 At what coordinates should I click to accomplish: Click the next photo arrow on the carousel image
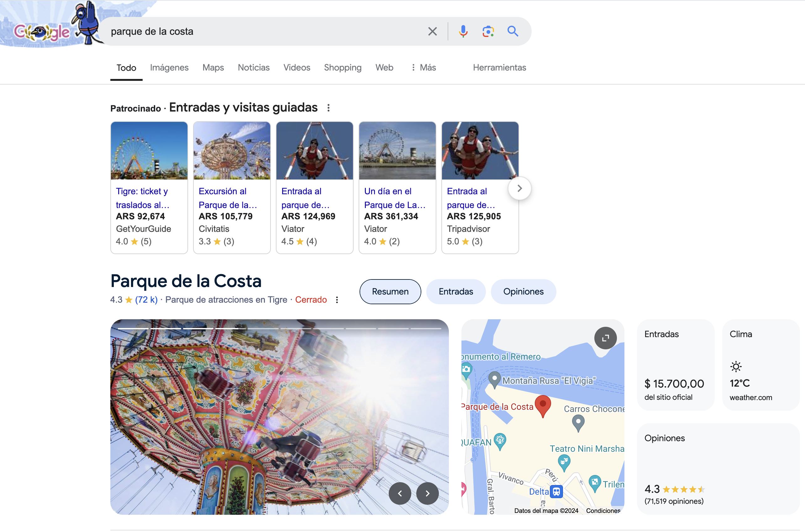(427, 494)
